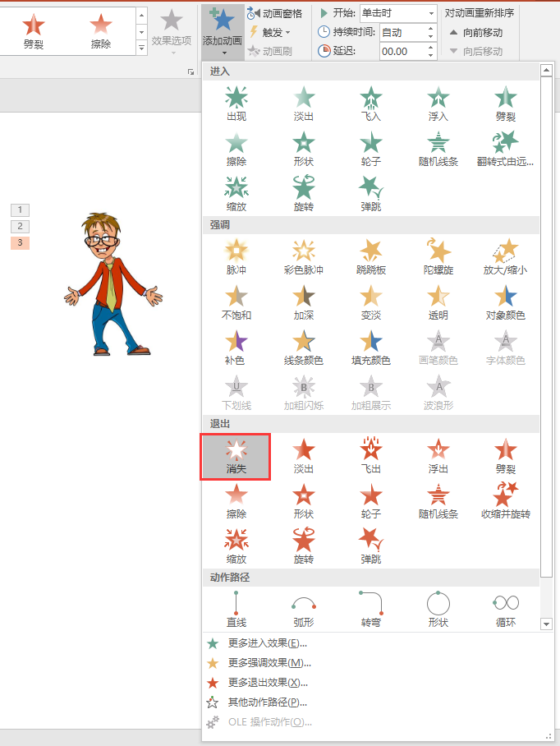
Task: Select animation order marker 3
Action: (x=20, y=243)
